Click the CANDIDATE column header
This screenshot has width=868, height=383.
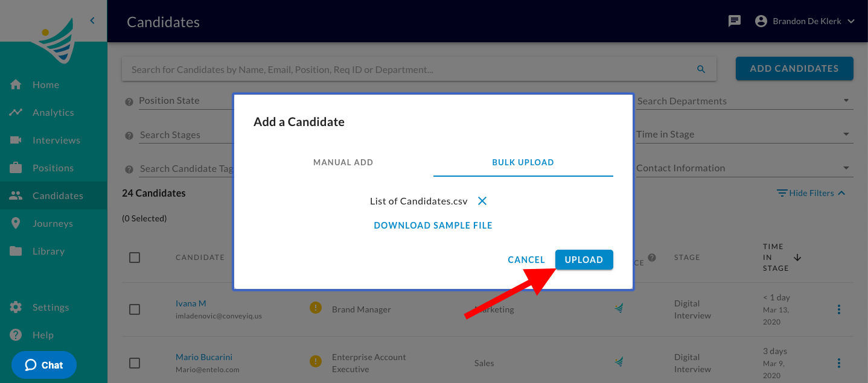coord(200,258)
